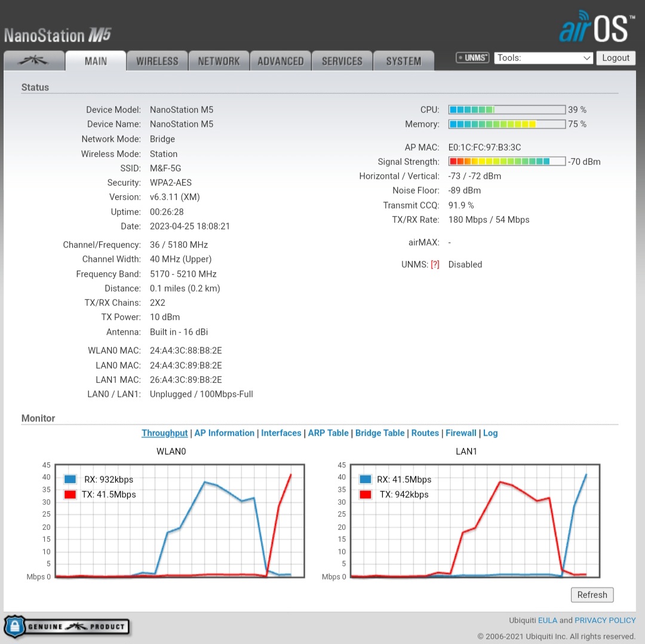Select the Channel Width 40 MHz (Upper)
The width and height of the screenshot is (645, 644).
(180, 259)
